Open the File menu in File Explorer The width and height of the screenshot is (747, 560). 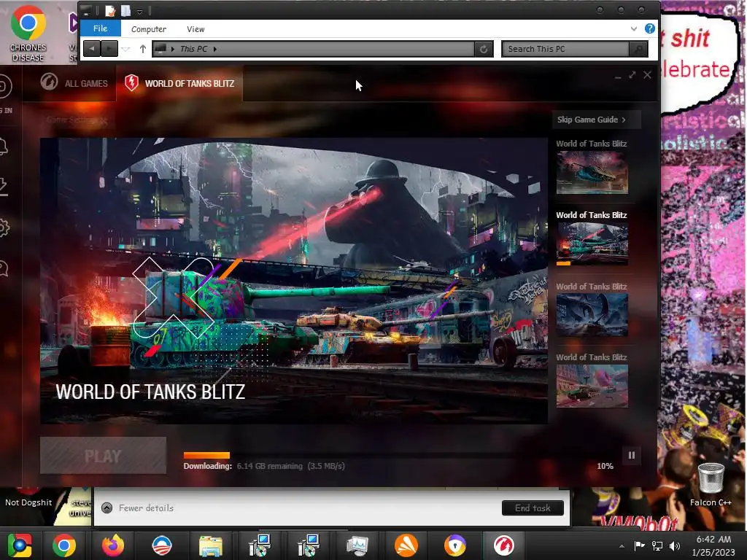[x=100, y=28]
